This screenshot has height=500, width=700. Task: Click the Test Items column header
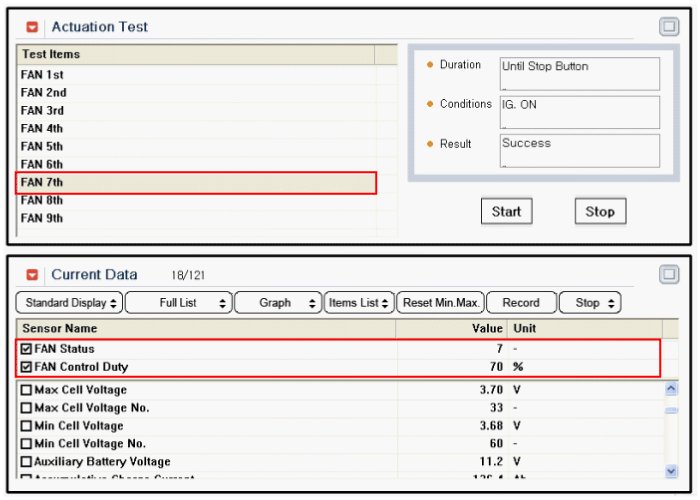tap(196, 54)
